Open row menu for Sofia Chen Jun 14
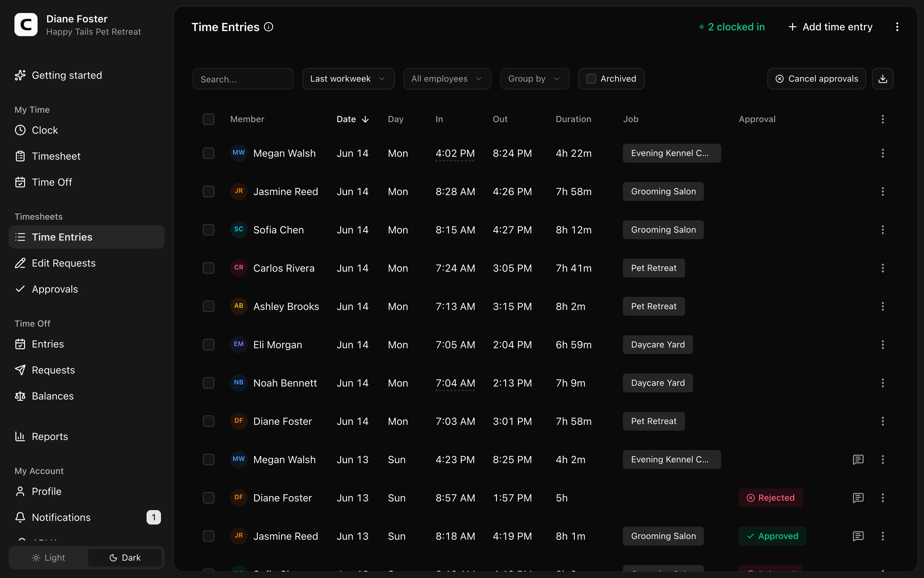Image resolution: width=924 pixels, height=578 pixels. point(882,230)
